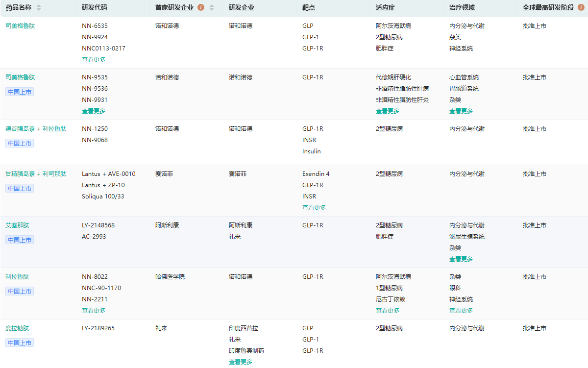Show more indications under 尼古丁依赖
This screenshot has height=368, width=588.
(388, 311)
